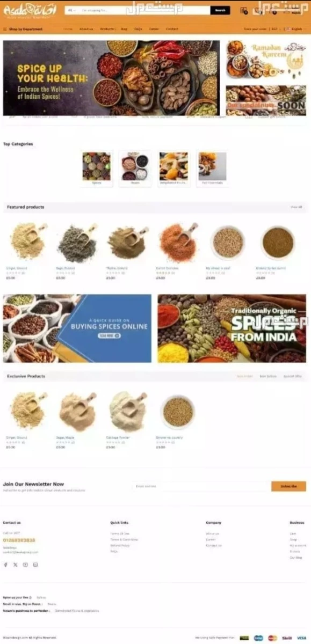311x644 pixels.
Task: Focus the newsletter email address field
Action: (200, 486)
